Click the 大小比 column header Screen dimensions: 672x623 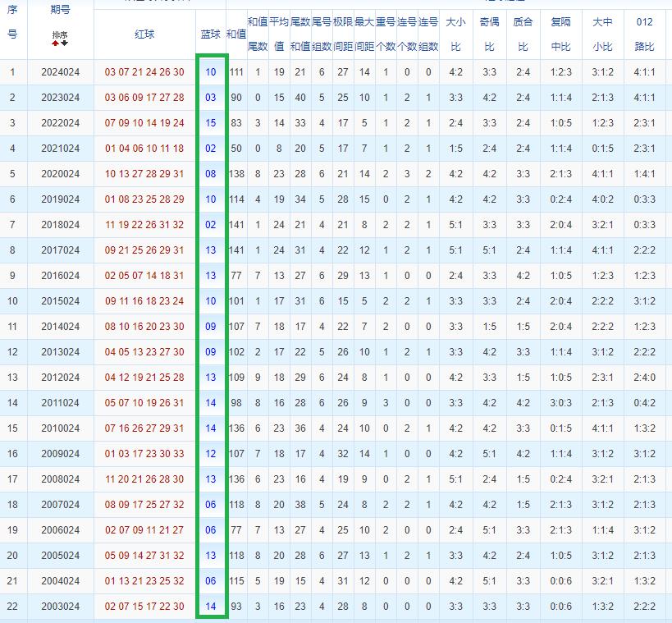(x=455, y=34)
